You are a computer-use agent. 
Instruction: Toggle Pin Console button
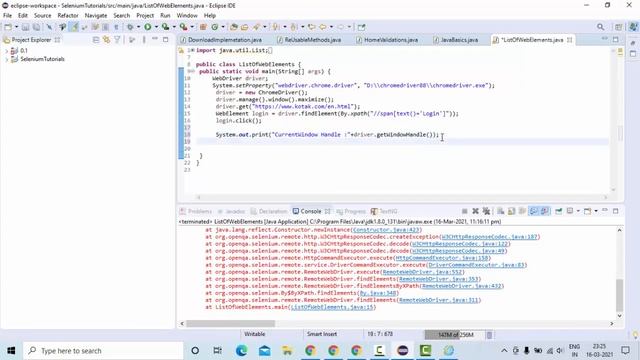[559, 211]
